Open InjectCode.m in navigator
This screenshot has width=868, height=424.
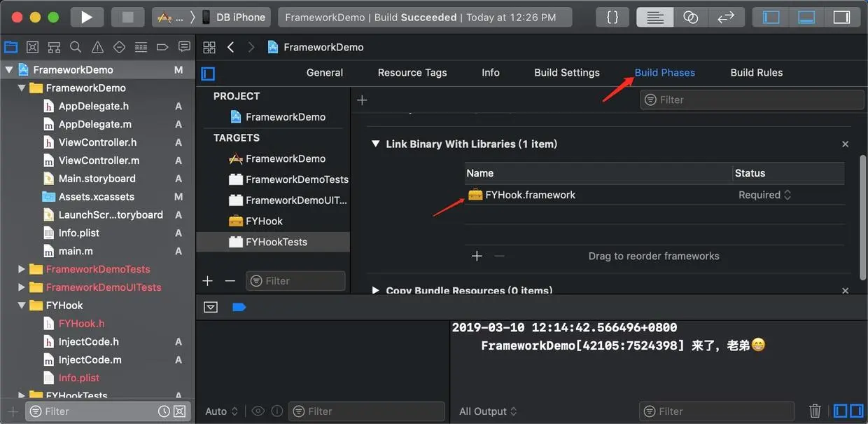(x=90, y=360)
